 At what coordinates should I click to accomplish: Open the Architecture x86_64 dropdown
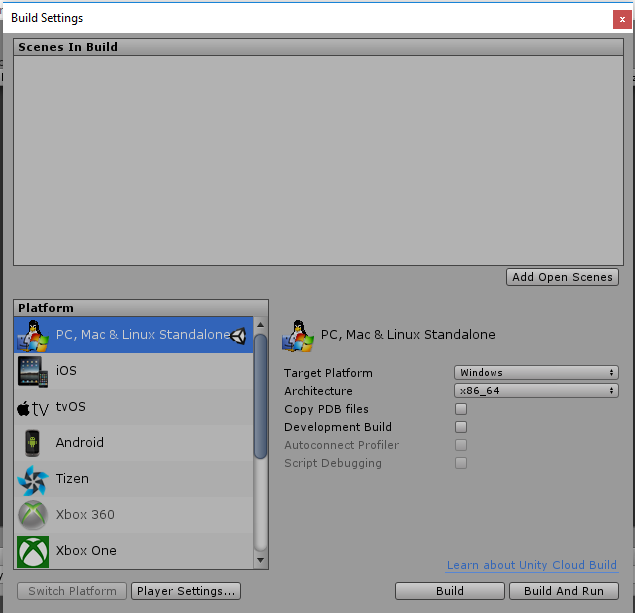point(536,391)
